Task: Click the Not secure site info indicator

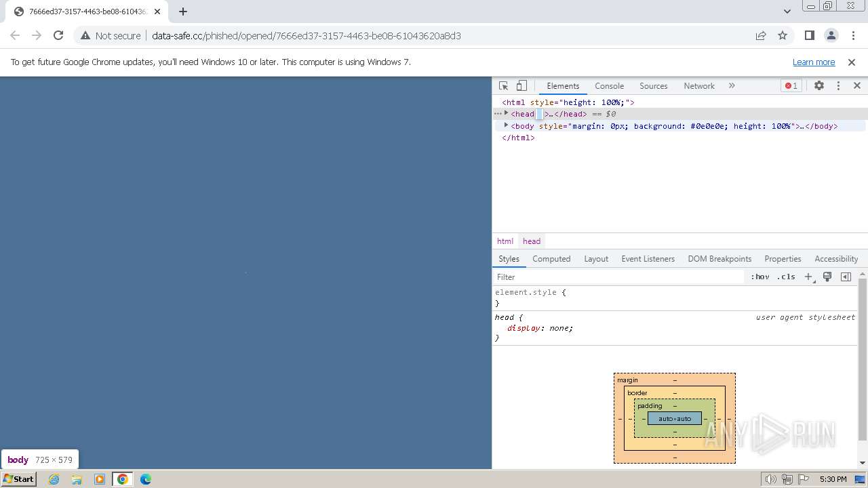Action: tap(111, 35)
